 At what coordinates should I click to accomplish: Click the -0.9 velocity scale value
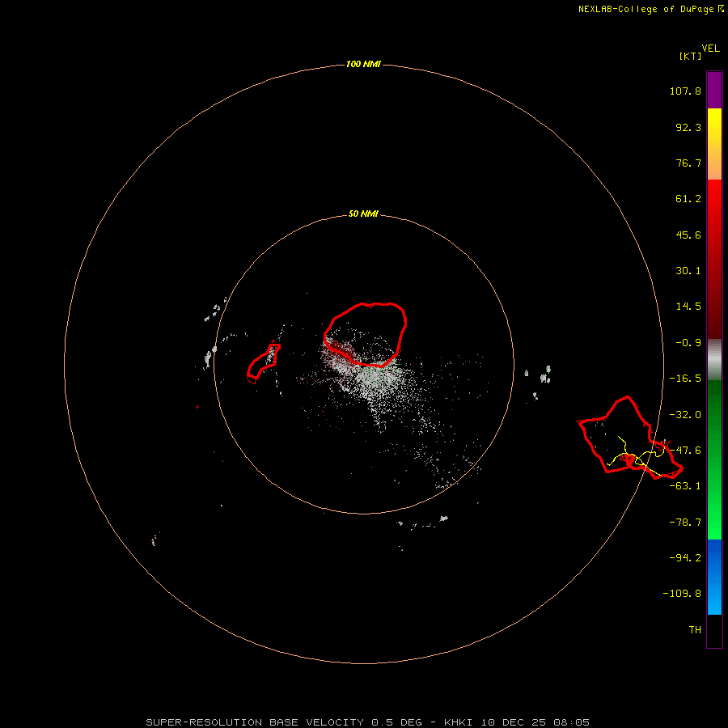click(x=688, y=343)
